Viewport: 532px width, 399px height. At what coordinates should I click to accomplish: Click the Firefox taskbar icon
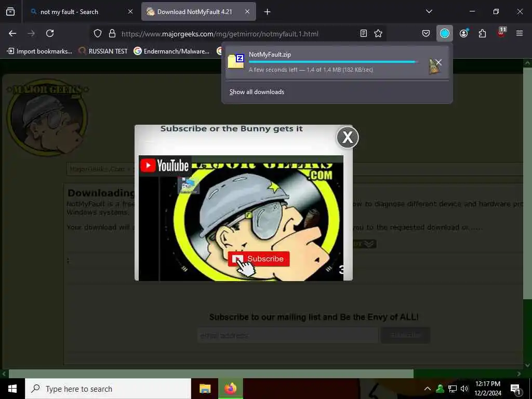pos(230,389)
